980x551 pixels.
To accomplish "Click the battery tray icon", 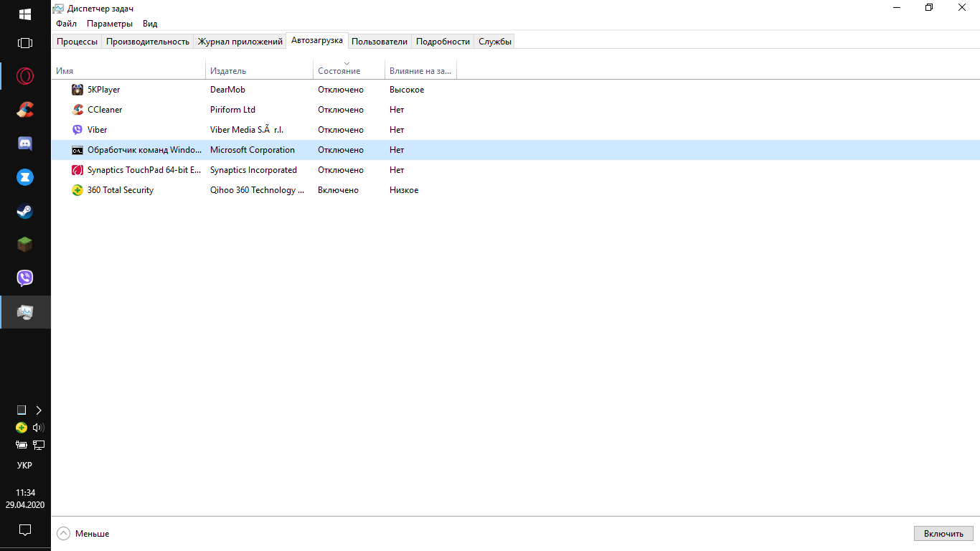I will coord(22,445).
